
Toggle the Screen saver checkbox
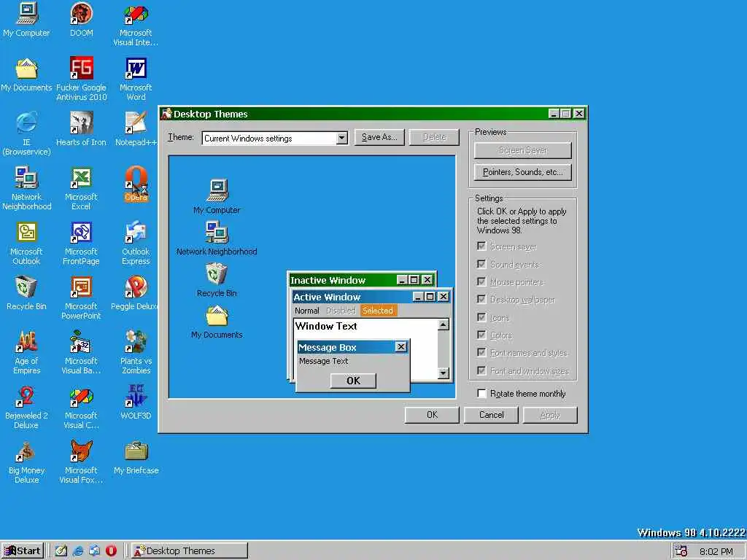(481, 246)
